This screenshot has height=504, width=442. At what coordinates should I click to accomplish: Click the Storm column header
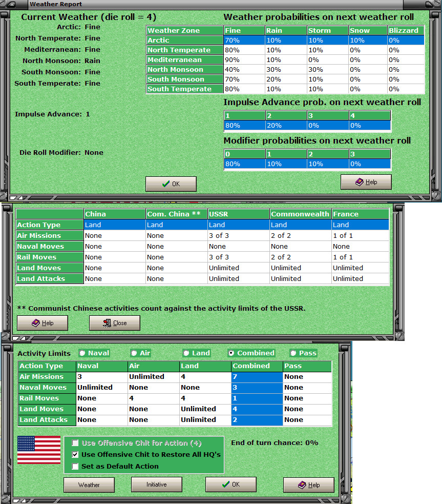(x=328, y=31)
